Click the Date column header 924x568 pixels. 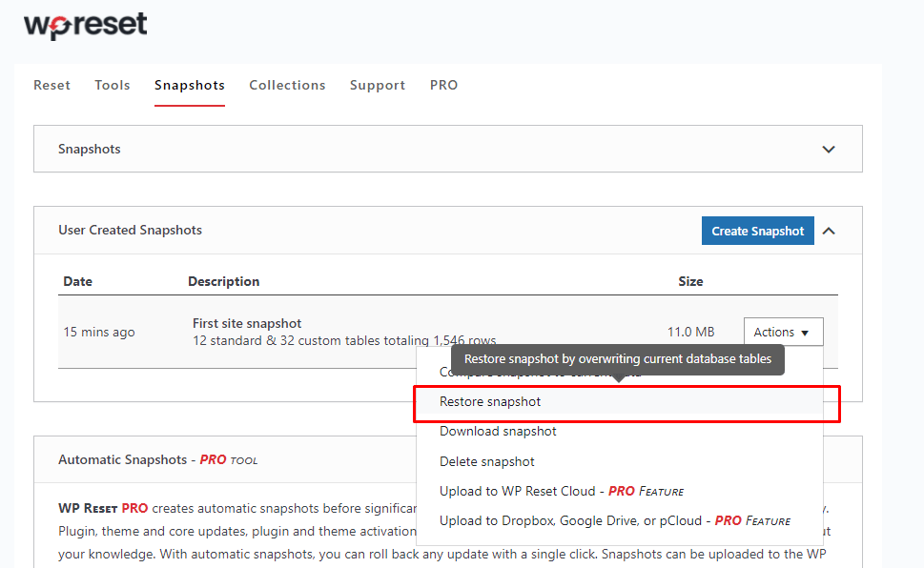tap(78, 282)
